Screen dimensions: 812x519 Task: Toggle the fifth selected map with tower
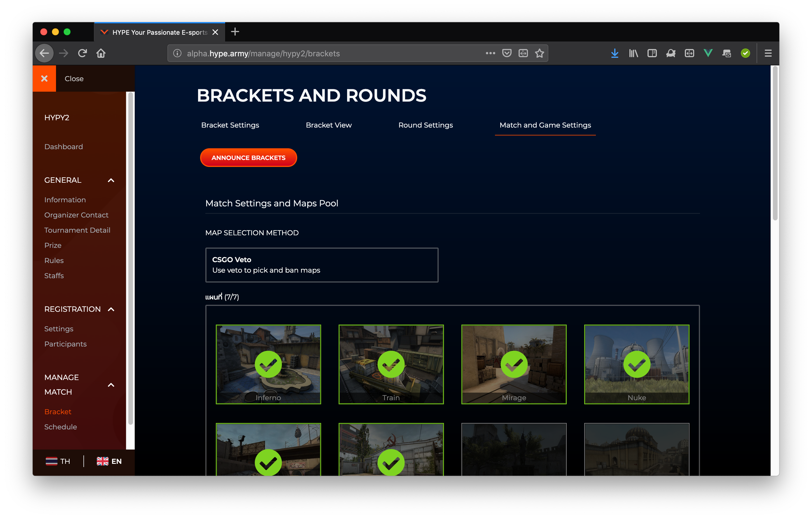click(268, 450)
